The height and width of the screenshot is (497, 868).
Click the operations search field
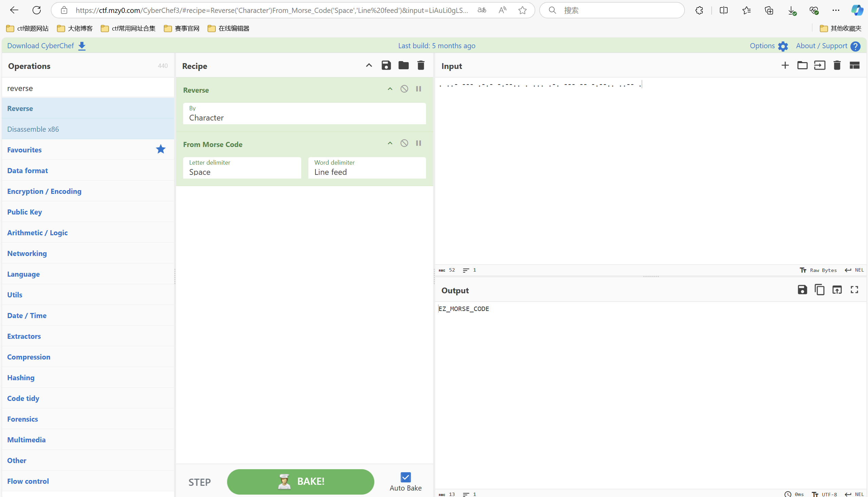88,88
